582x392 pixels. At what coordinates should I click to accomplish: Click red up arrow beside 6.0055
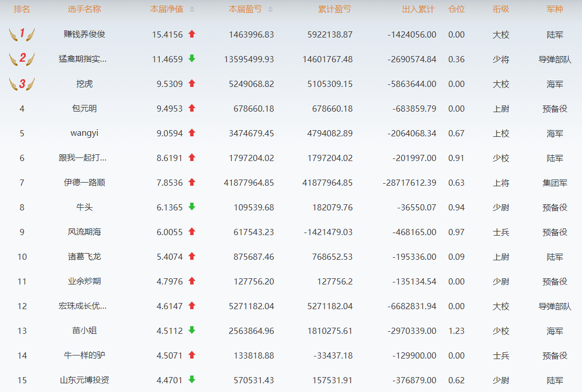(192, 232)
